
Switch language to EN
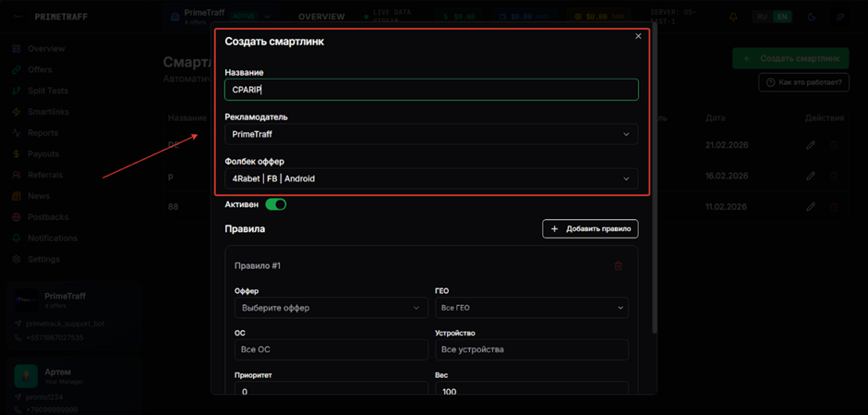click(782, 17)
